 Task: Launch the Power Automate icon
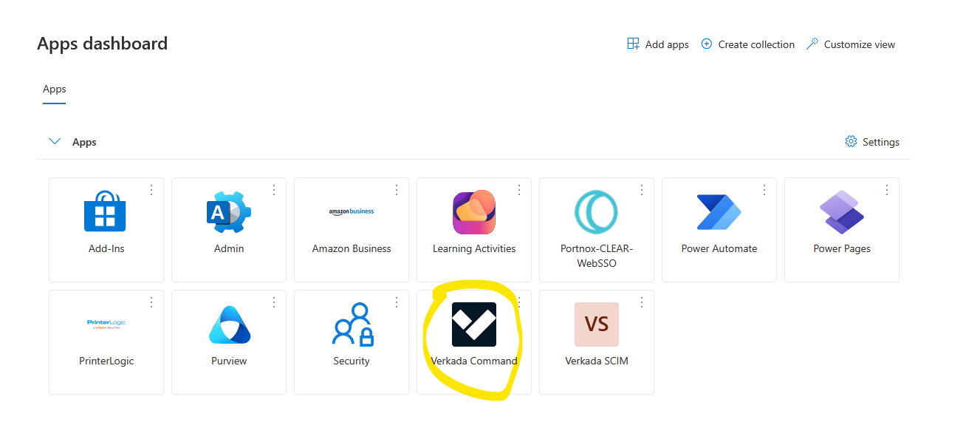pyautogui.click(x=719, y=212)
